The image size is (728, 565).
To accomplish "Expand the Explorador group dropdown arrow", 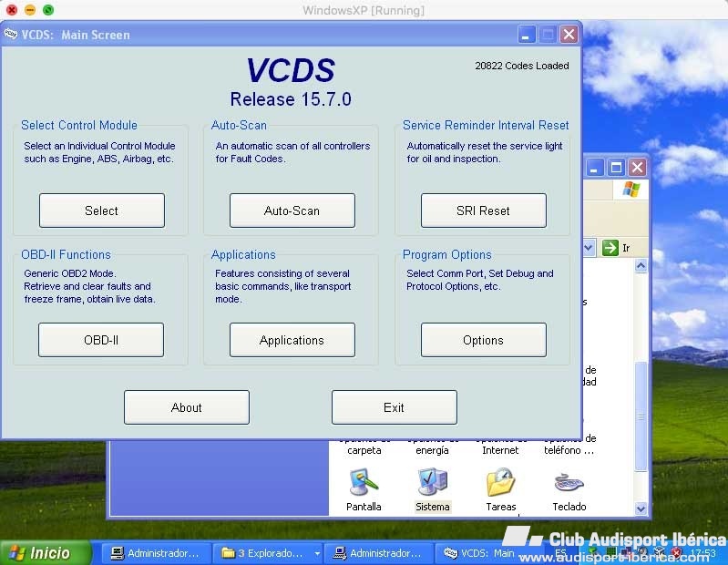I will [317, 553].
